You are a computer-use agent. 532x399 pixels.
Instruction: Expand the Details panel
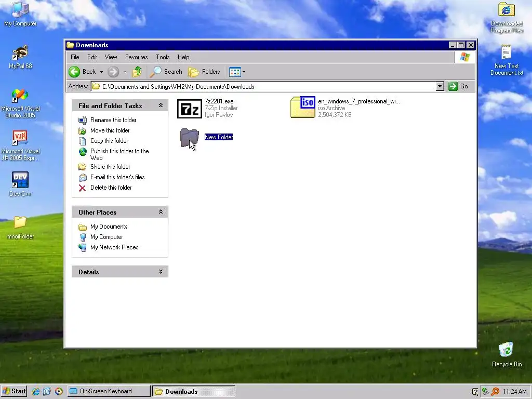(x=161, y=272)
